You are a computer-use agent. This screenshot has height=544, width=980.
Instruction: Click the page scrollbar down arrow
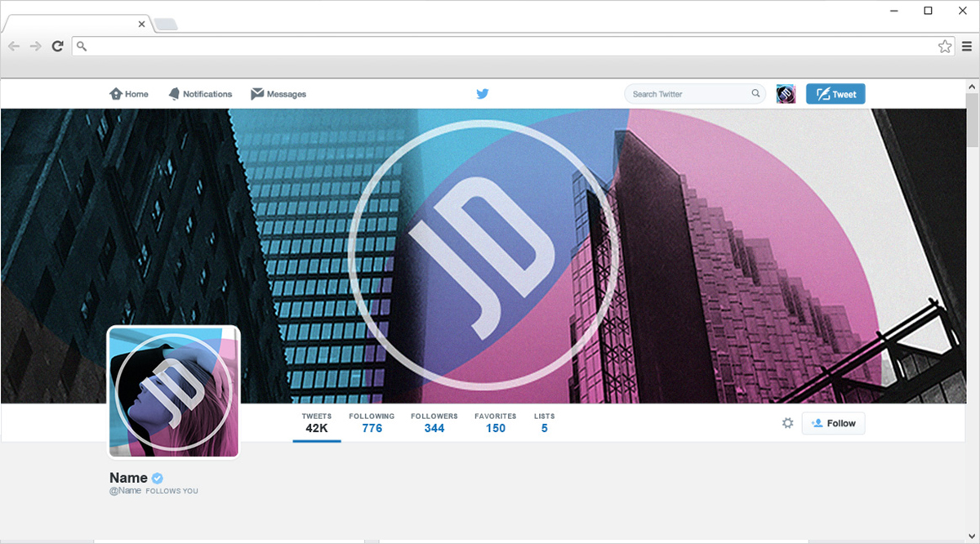point(973,535)
